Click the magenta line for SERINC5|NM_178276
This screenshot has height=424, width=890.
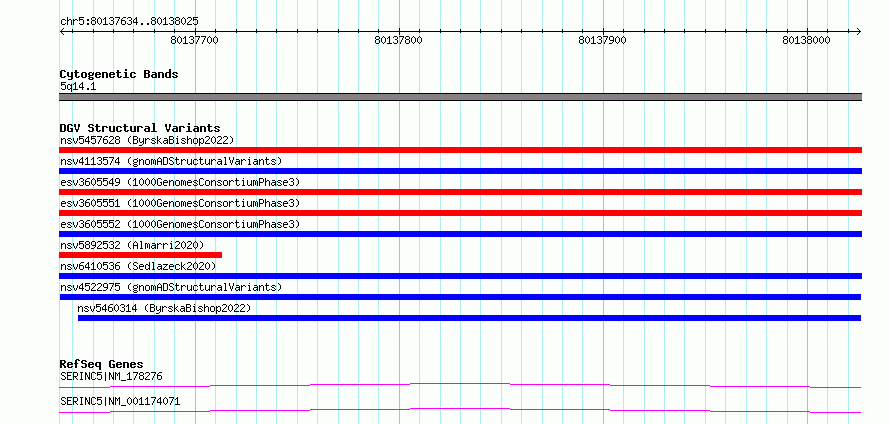[x=460, y=385]
